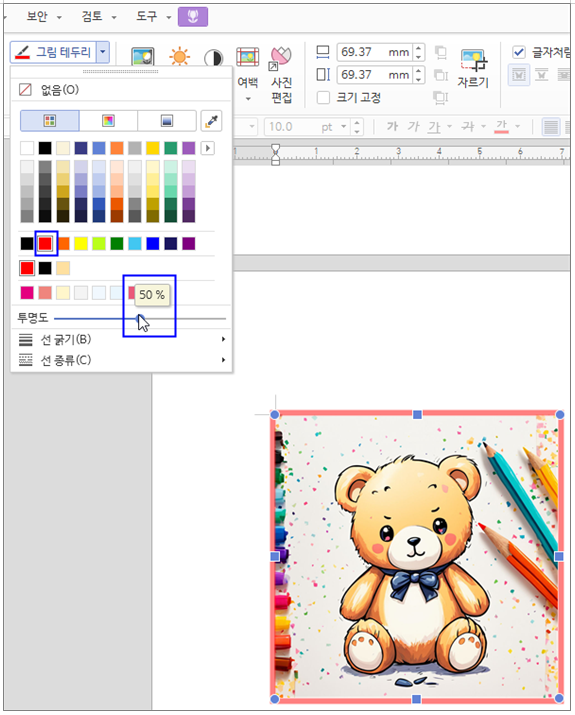
Task: Click the send backward arrange icon
Action: [440, 75]
